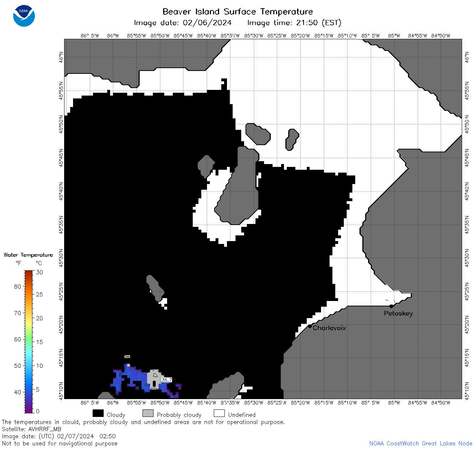Viewport: 476px width, 449px height.
Task: Click the temperatures not for operational purpose disclaimer
Action: tap(143, 422)
